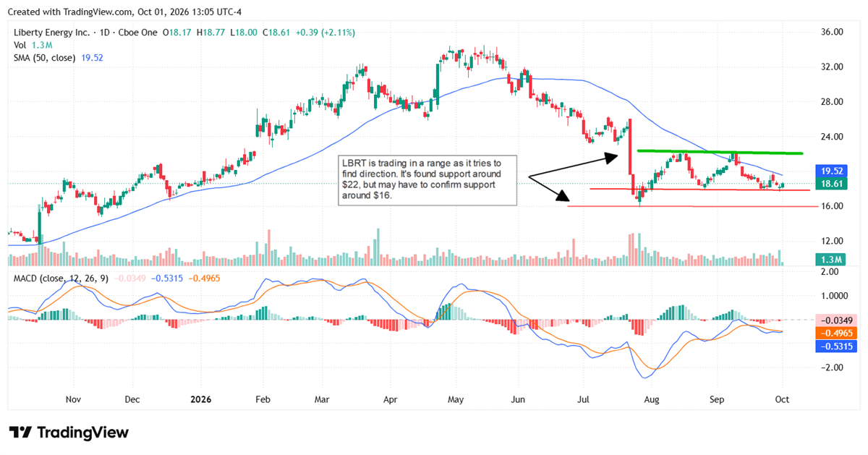This screenshot has height=455, width=868.
Task: Click the TradingView logo icon
Action: tap(20, 432)
